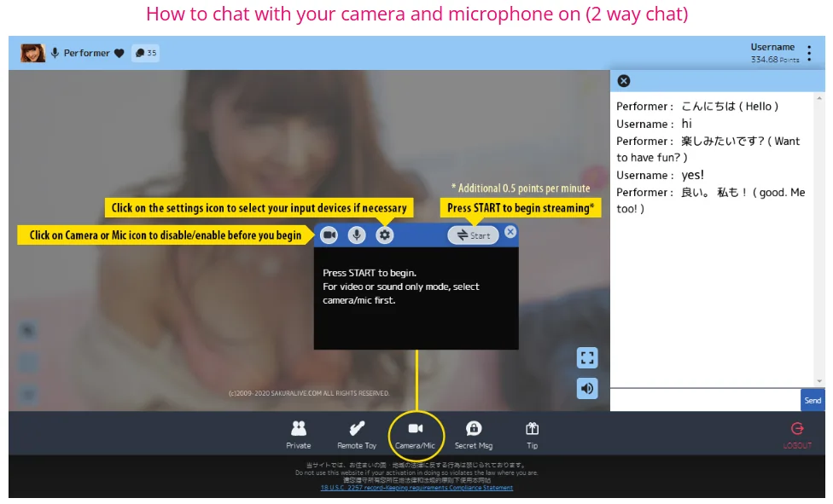Viewport: 833px width, 504px height.
Task: Focus the chat message input field
Action: 705,401
